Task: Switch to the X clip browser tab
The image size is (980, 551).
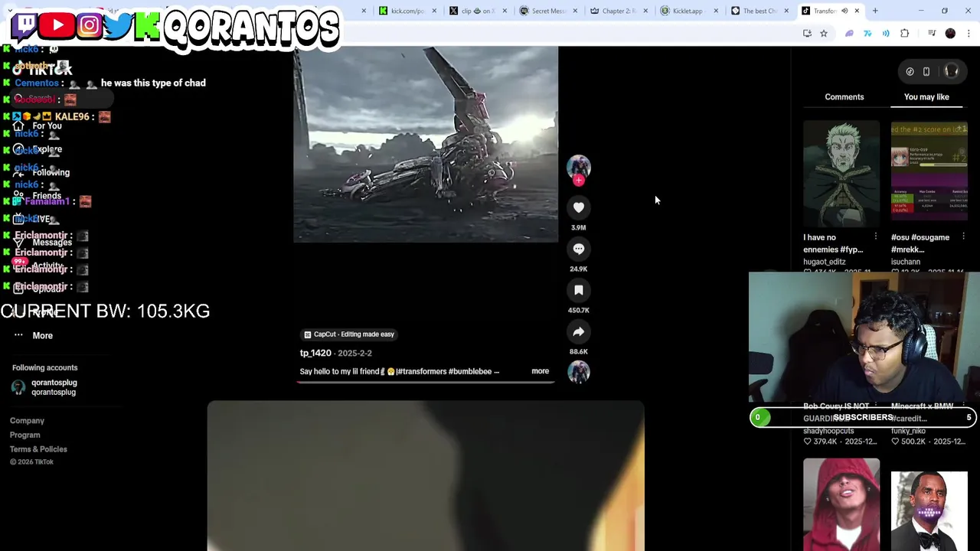Action: (x=478, y=11)
